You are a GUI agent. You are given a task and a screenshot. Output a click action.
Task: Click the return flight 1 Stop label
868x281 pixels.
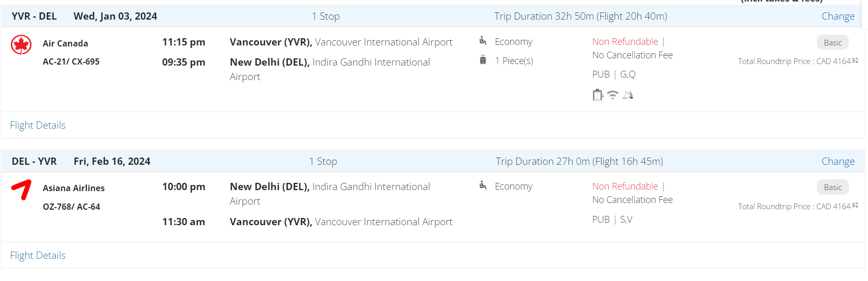323,161
